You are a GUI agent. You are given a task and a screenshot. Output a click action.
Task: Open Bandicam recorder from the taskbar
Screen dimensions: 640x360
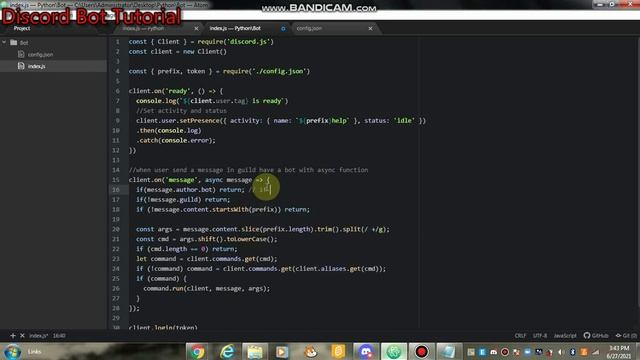click(x=421, y=351)
